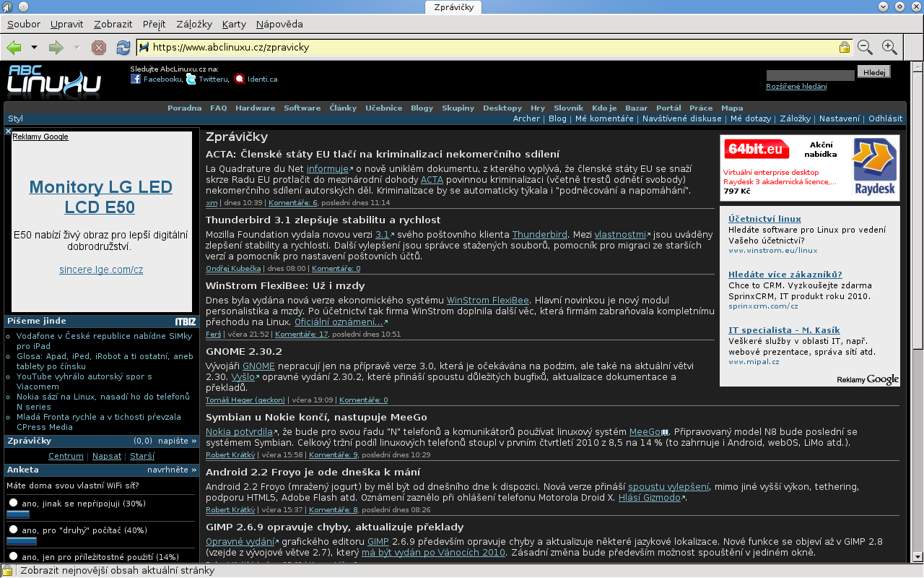The height and width of the screenshot is (578, 924).
Task: Click the Raydesk logo in the banner
Action: pos(875,168)
